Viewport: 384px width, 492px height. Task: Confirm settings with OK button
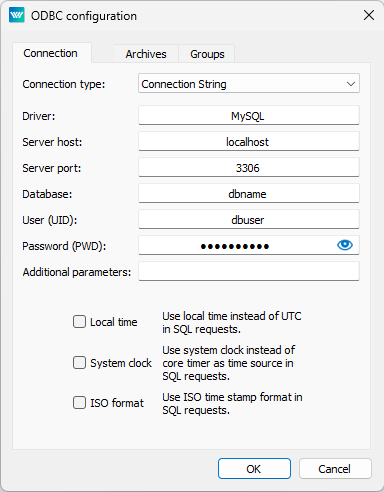tap(254, 469)
